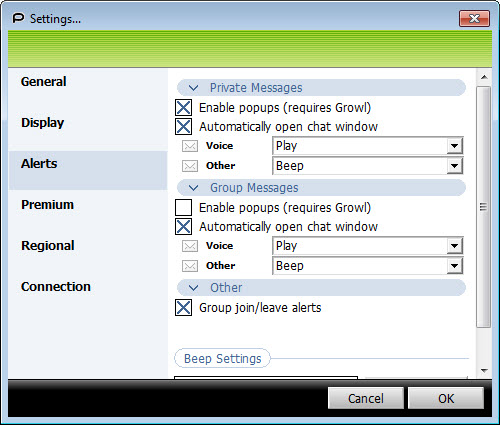Viewport: 500px width, 425px height.
Task: Collapse the Other section chevron
Action: (x=193, y=288)
